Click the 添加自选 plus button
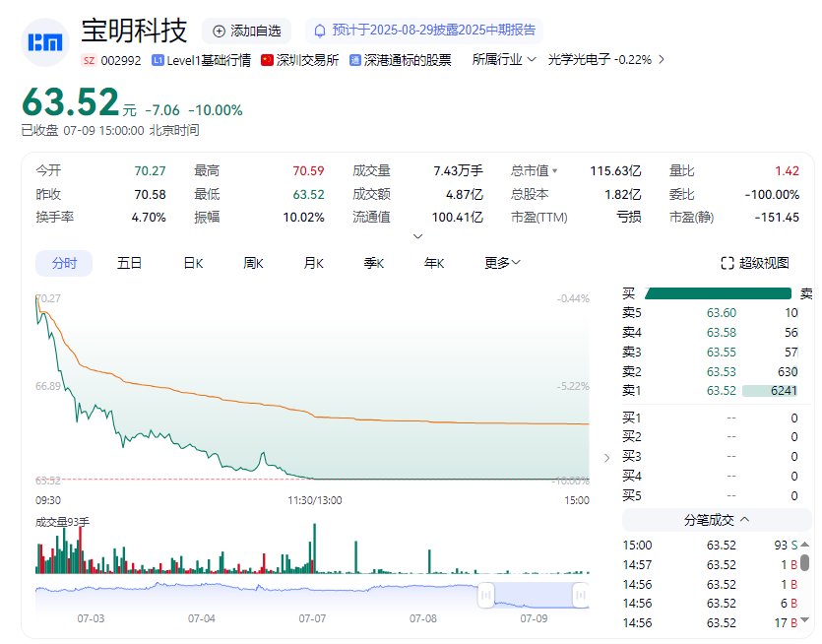This screenshot has width=822, height=644. (x=219, y=32)
